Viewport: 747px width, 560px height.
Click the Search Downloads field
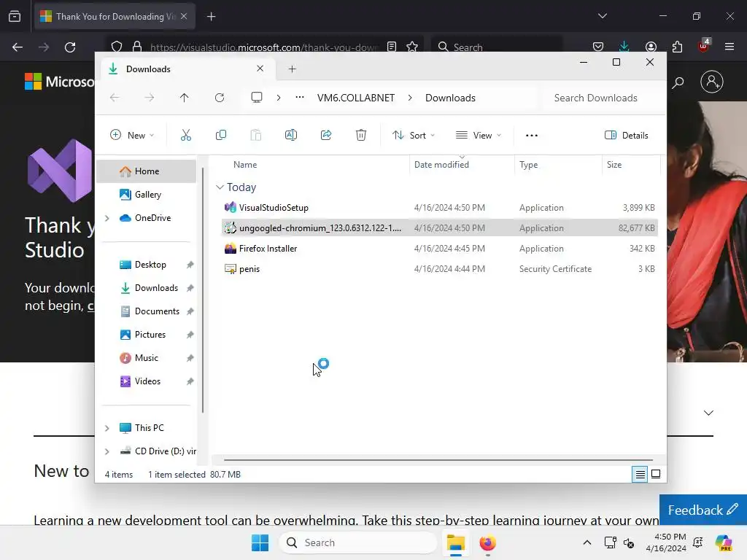pos(601,98)
